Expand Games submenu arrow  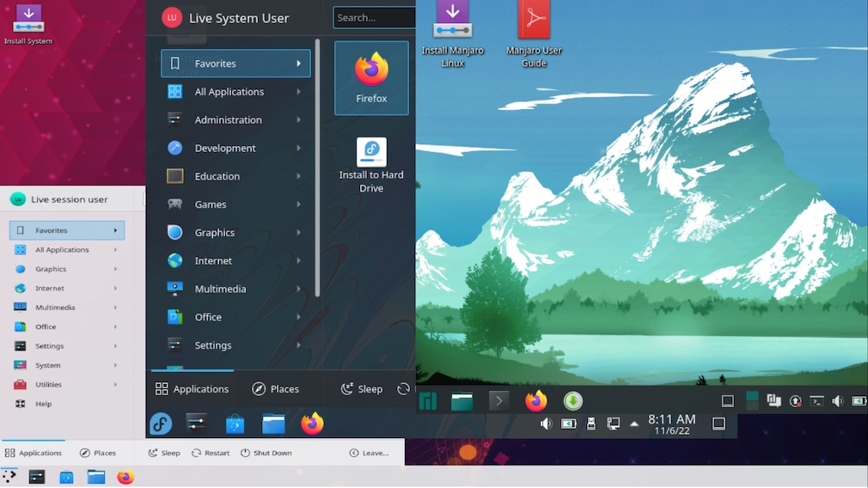tap(298, 204)
